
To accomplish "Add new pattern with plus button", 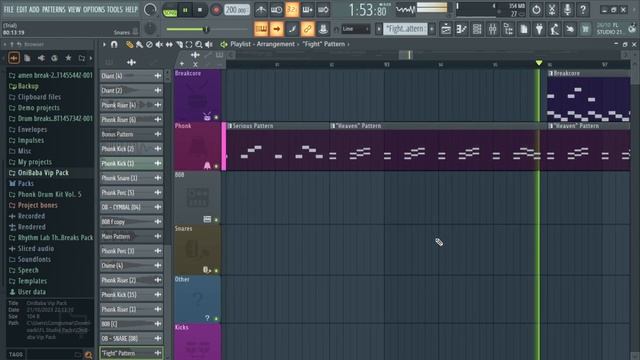I will [432, 29].
